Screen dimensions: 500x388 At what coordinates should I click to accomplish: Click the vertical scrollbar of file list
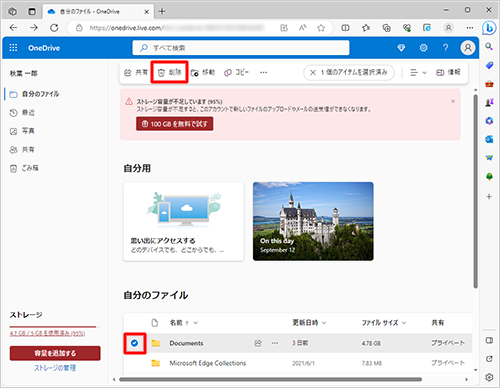475,190
